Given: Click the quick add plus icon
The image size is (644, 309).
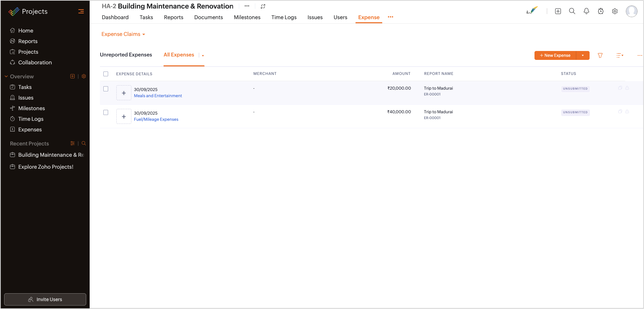Looking at the screenshot, I should coord(558,11).
